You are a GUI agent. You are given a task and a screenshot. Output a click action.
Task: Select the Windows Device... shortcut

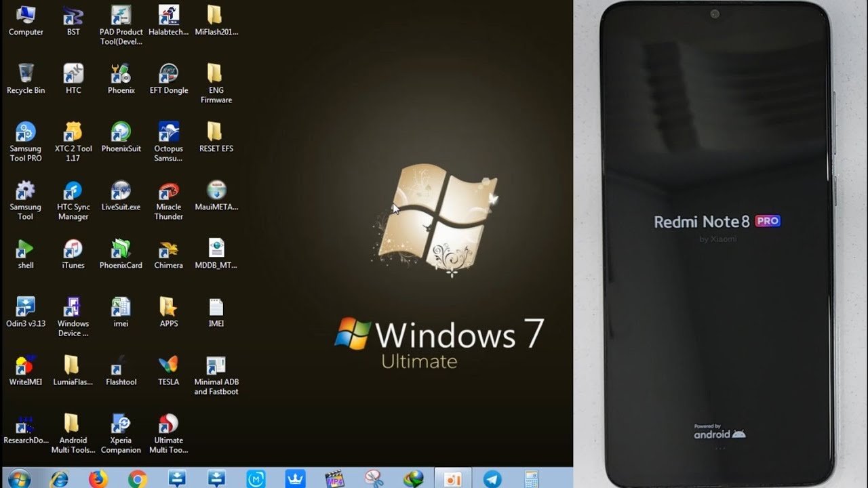pos(73,317)
